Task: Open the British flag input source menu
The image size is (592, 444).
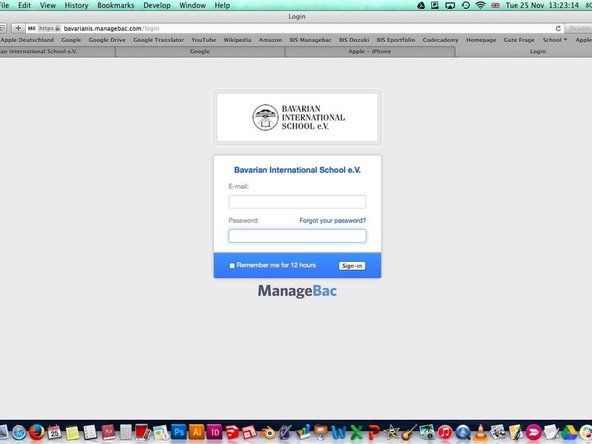Action: click(495, 5)
